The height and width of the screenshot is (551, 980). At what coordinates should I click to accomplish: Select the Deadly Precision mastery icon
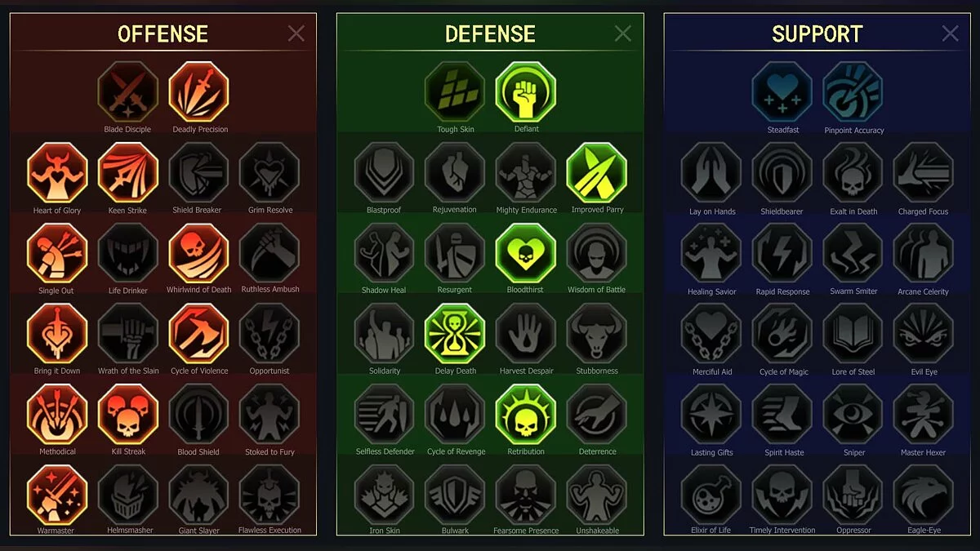tap(199, 92)
